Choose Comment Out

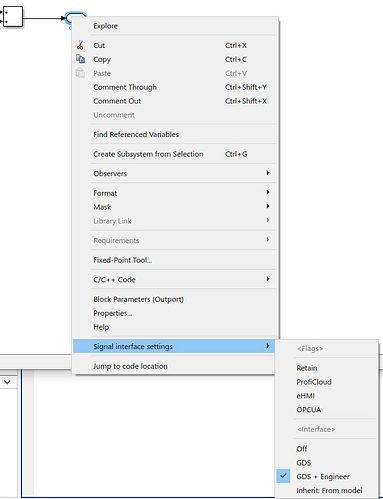(x=175, y=101)
